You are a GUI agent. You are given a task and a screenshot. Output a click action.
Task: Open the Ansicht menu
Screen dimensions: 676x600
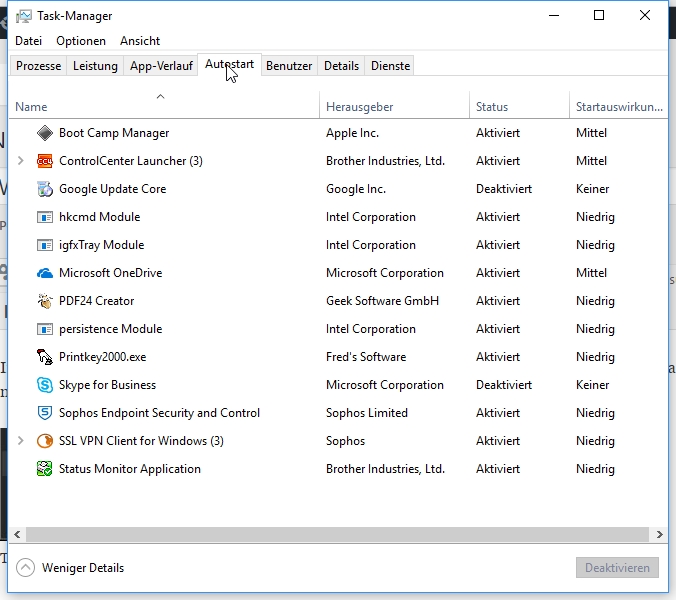140,41
